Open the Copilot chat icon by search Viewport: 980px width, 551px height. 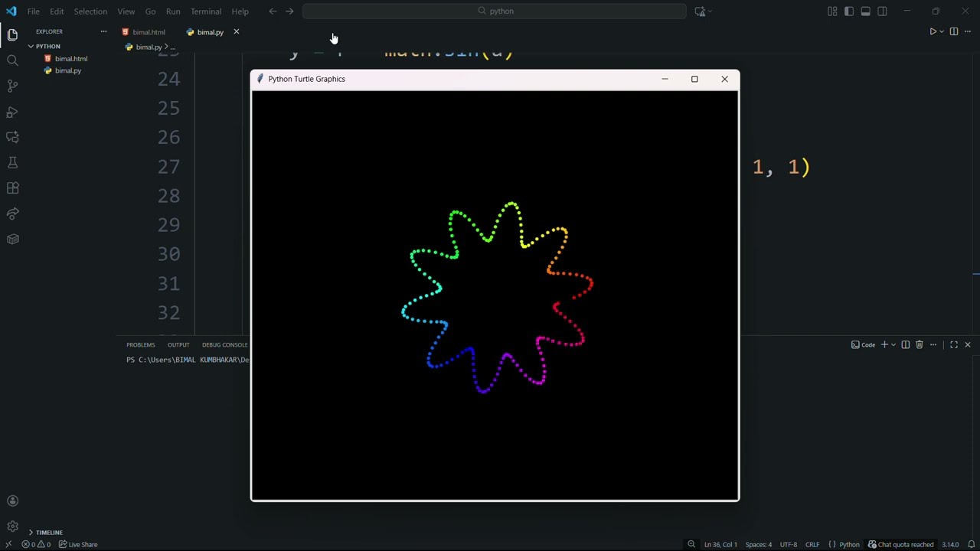point(700,11)
